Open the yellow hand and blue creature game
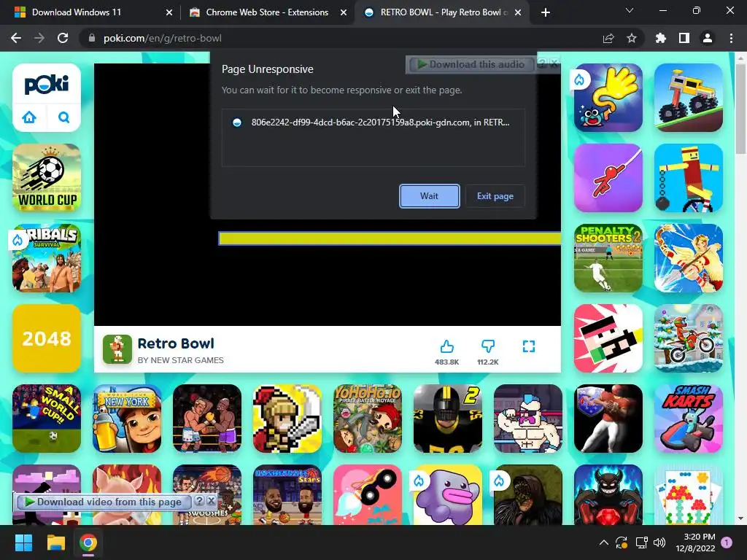 tap(608, 98)
